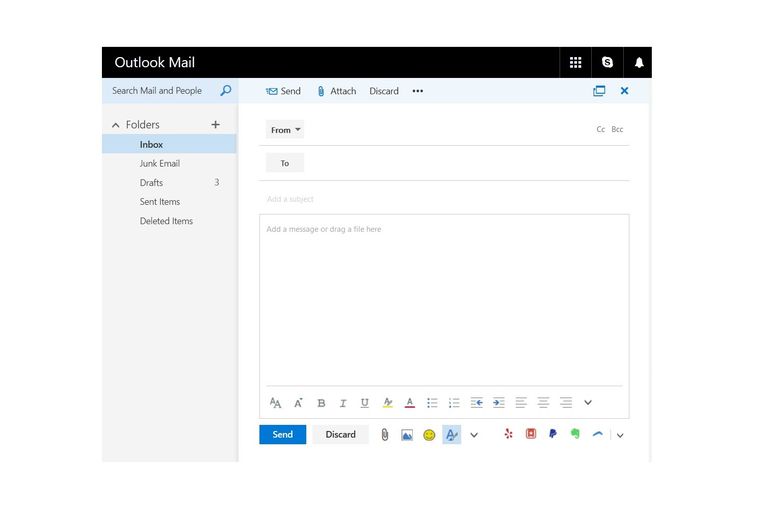Increase paragraph indent
The height and width of the screenshot is (512, 768).
pos(499,403)
